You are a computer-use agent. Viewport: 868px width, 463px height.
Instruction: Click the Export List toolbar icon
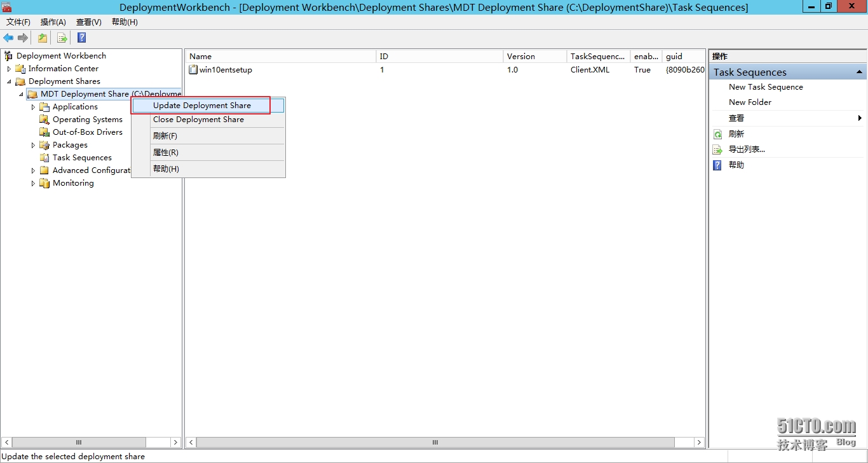[x=62, y=38]
